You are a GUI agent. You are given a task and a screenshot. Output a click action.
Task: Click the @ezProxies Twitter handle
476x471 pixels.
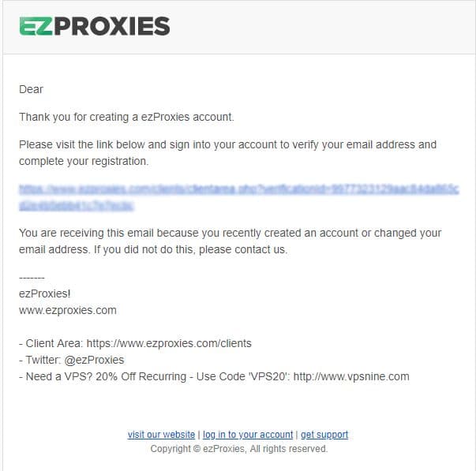pyautogui.click(x=94, y=360)
